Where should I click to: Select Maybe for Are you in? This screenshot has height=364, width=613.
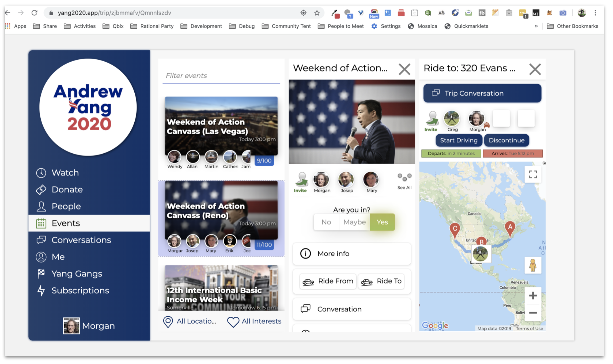[x=354, y=222]
